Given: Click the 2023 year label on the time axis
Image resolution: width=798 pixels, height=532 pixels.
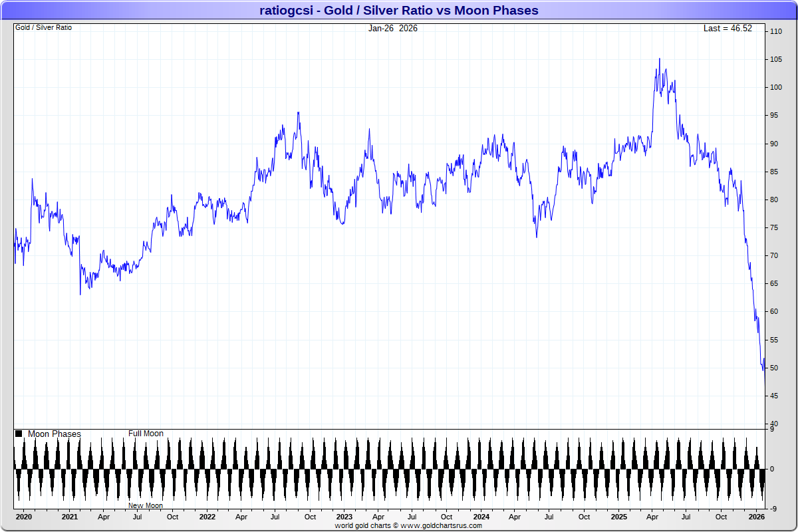Looking at the screenshot, I should [x=344, y=517].
